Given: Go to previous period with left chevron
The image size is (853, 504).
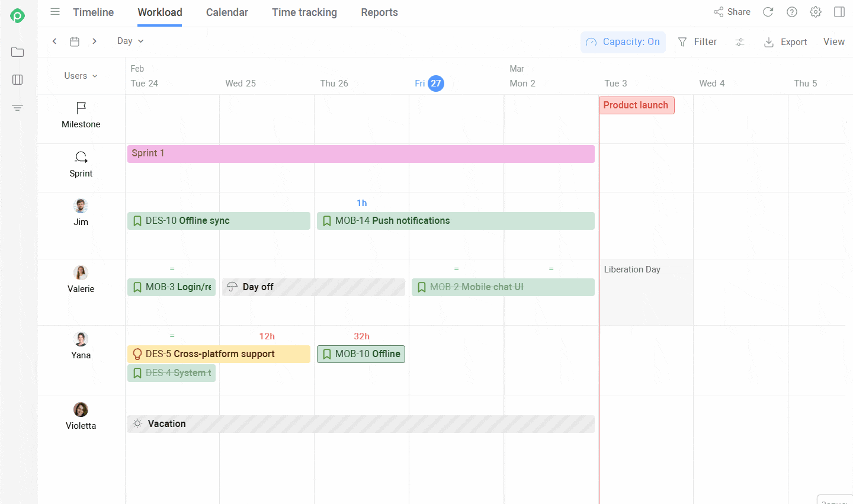Looking at the screenshot, I should click(x=54, y=41).
